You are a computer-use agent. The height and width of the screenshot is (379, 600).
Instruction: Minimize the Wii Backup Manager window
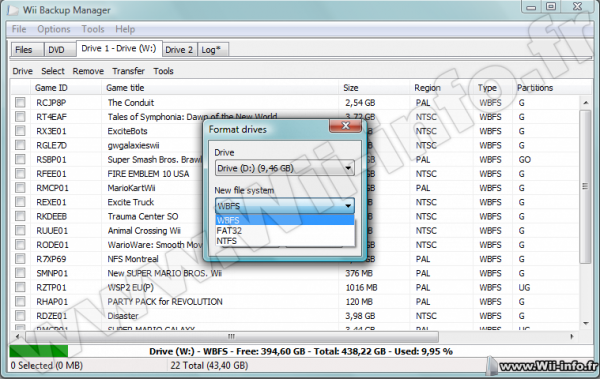coord(531,7)
